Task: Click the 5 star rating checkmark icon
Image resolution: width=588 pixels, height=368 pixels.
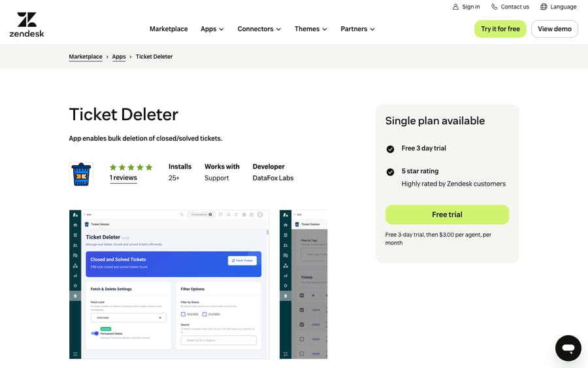Action: click(x=391, y=172)
